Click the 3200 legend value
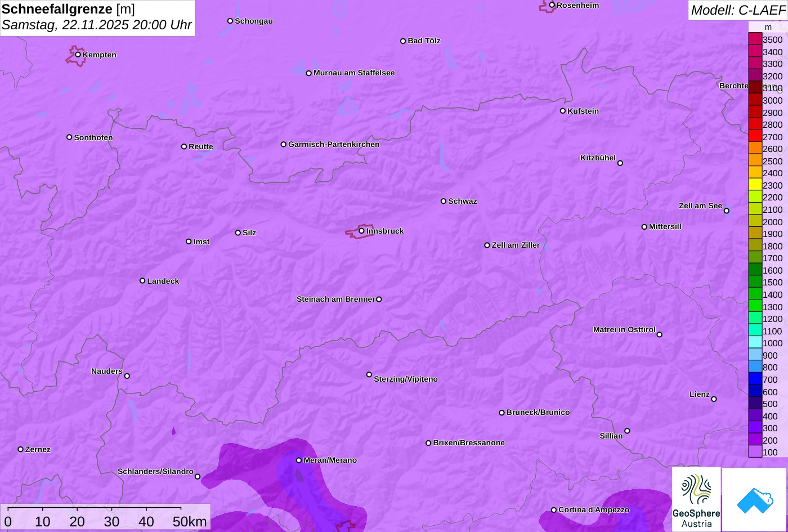788x532 pixels. click(772, 76)
